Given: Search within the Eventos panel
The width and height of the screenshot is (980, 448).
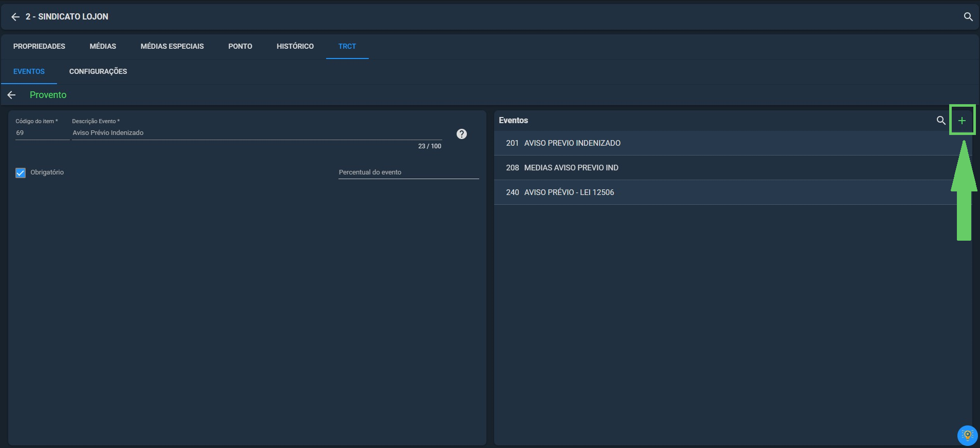Looking at the screenshot, I should pos(941,121).
